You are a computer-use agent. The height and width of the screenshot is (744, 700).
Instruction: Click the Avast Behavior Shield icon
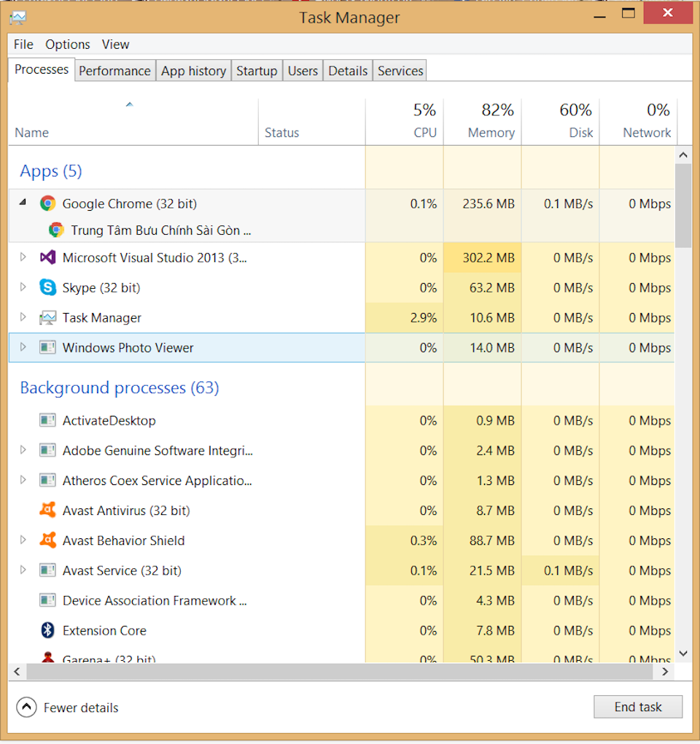point(47,540)
